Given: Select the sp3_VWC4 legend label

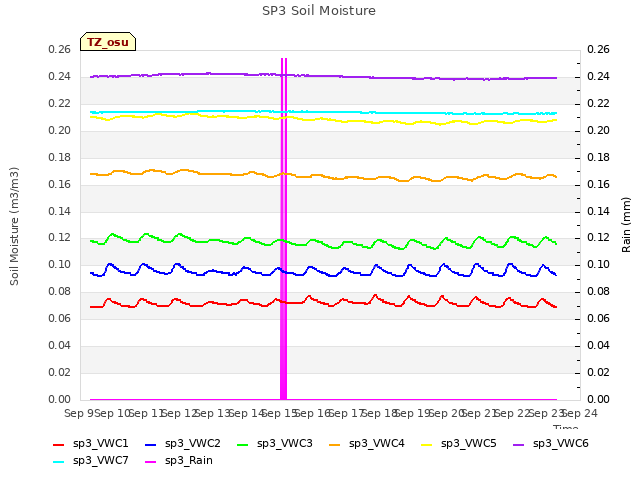Looking at the screenshot, I should 377,443.
